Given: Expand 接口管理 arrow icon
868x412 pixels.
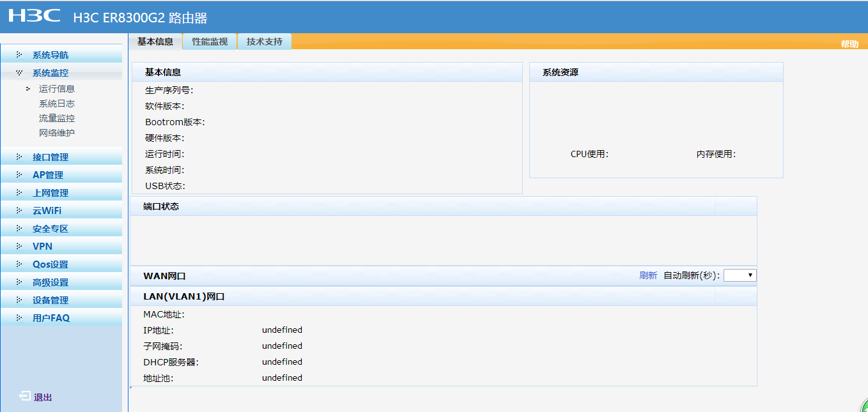Looking at the screenshot, I should point(19,156).
